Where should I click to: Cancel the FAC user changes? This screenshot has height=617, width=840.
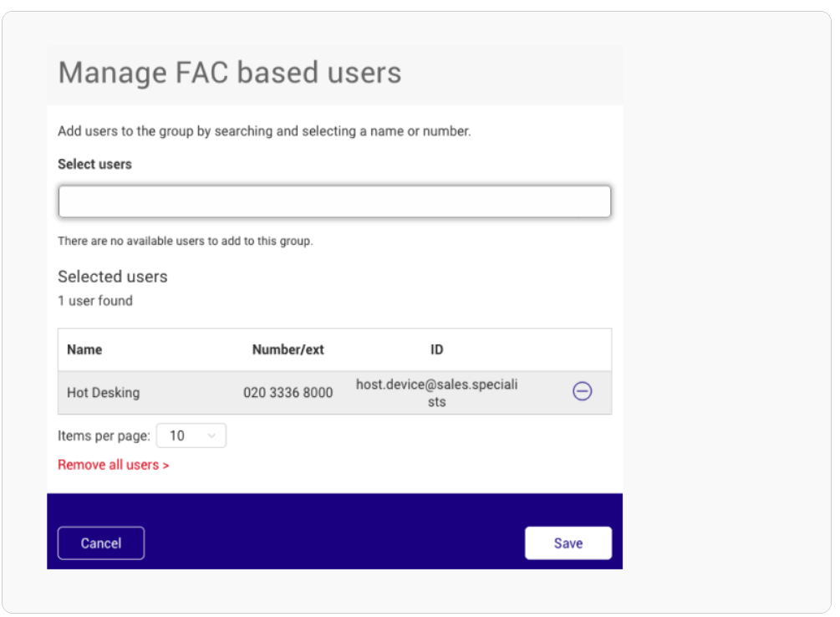coord(100,543)
